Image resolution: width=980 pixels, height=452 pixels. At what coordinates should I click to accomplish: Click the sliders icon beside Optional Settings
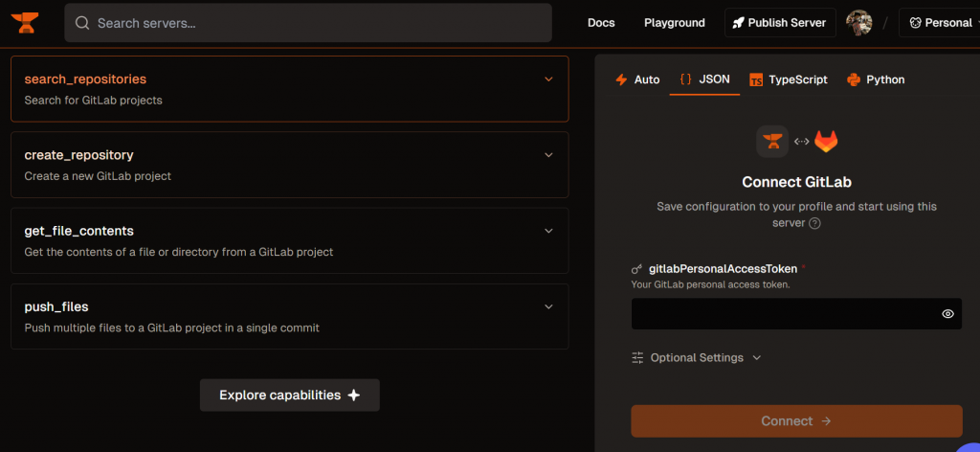coord(637,357)
